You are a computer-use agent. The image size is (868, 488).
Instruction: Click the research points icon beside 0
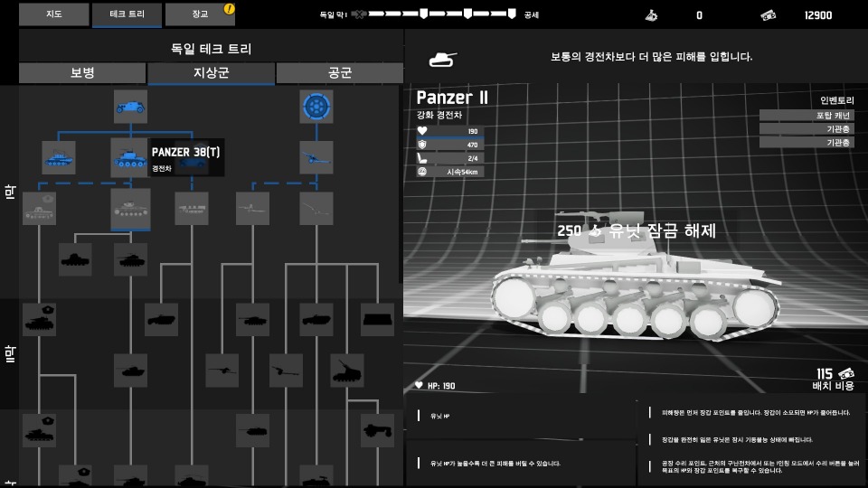(x=652, y=15)
